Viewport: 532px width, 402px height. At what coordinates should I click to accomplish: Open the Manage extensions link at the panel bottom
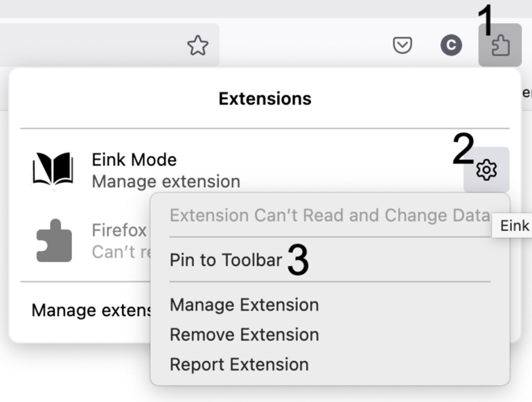pos(90,310)
